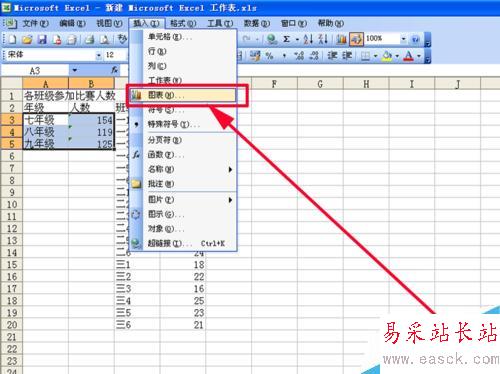Open the Fill Color dropdown arrow

point(397,56)
